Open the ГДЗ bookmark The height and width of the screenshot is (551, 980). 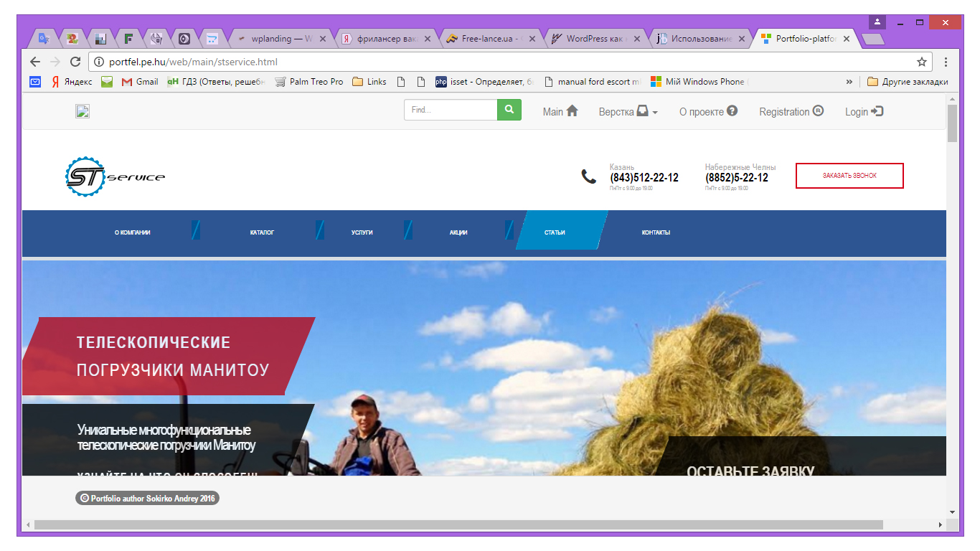click(216, 82)
